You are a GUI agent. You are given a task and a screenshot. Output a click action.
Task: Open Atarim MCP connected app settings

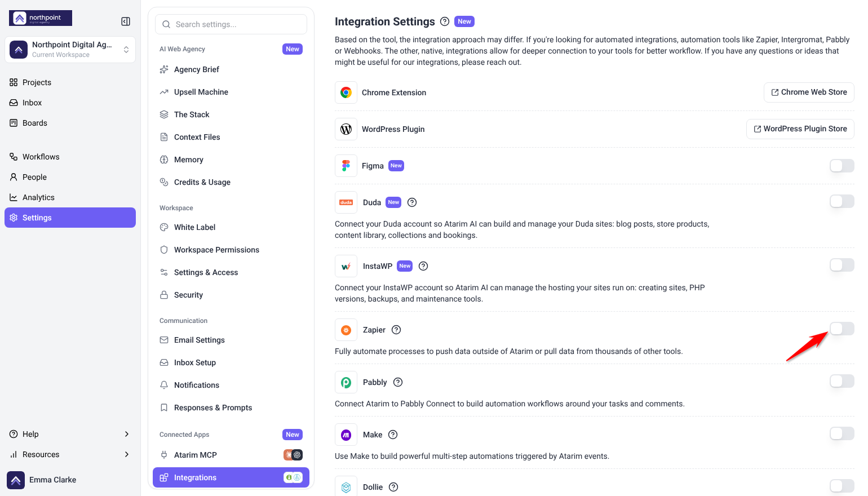[x=231, y=455]
